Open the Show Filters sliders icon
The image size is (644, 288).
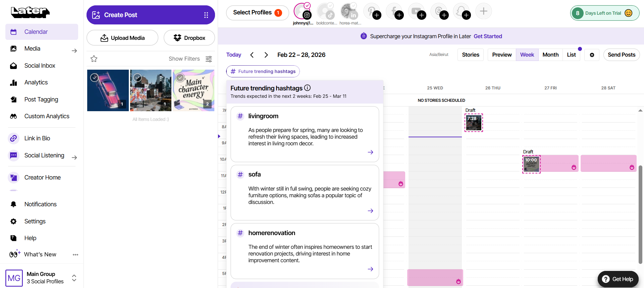pos(209,59)
